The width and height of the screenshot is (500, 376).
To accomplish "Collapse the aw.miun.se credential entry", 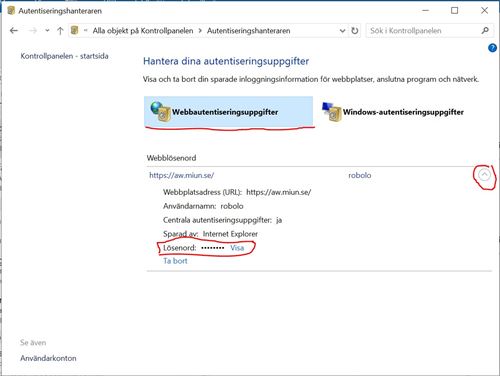I will pos(484,175).
